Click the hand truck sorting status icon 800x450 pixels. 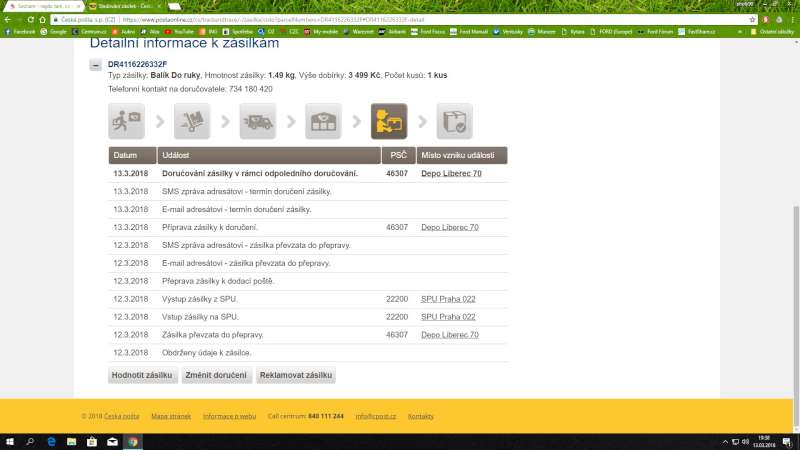click(x=192, y=122)
